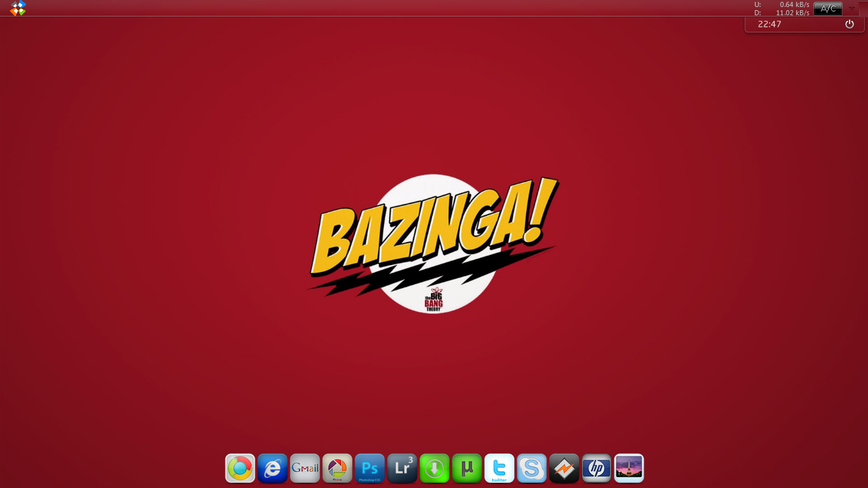The width and height of the screenshot is (868, 488).
Task: Launch Internet Explorer from the dock
Action: click(x=273, y=468)
